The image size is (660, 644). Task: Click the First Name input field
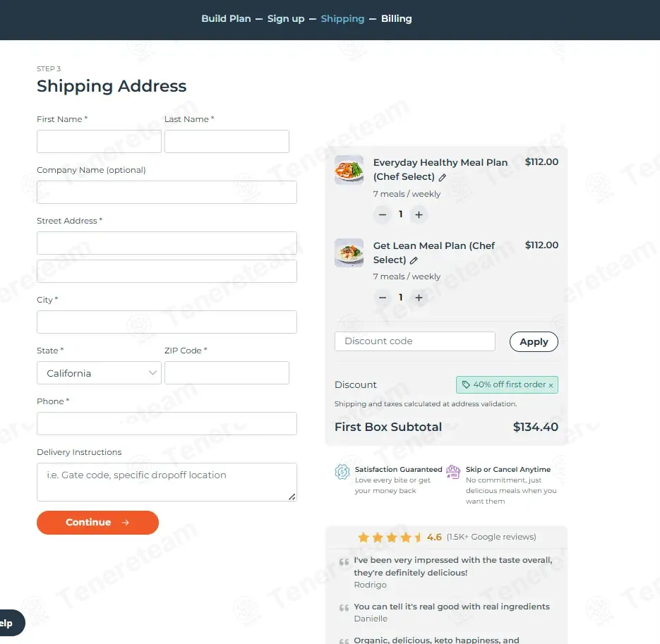99,141
